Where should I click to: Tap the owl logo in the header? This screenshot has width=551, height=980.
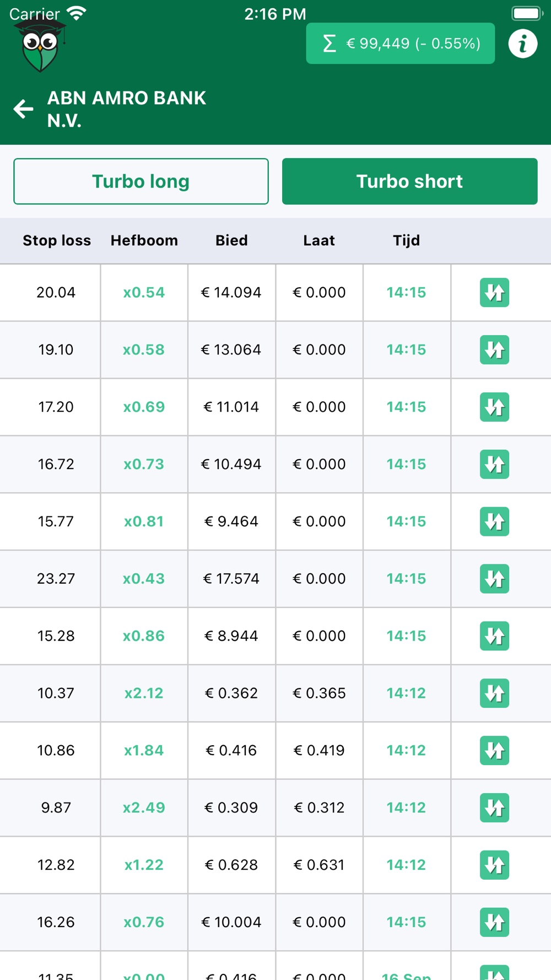[40, 46]
